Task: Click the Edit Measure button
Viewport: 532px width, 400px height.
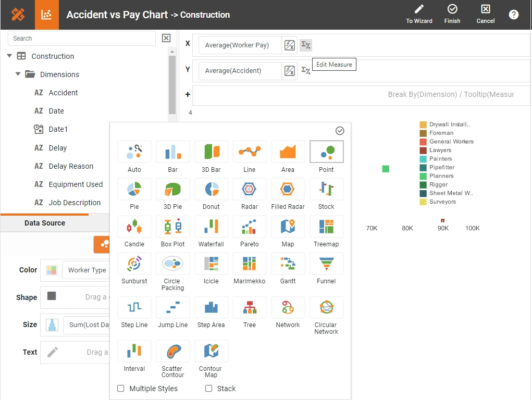Action: 334,64
